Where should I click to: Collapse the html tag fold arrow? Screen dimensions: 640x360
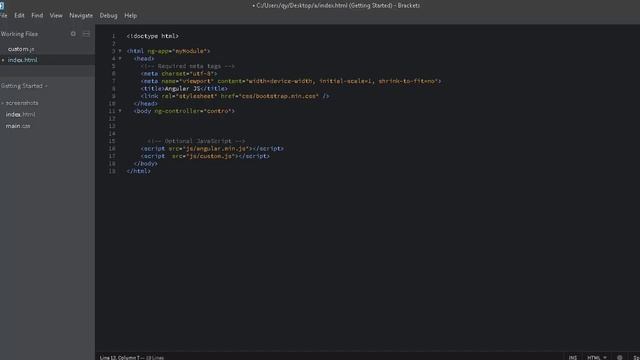(120, 51)
